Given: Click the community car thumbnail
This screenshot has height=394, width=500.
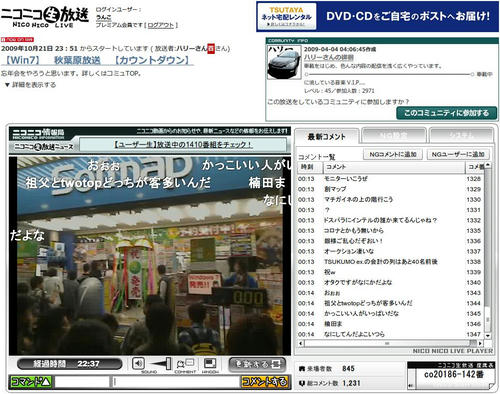Looking at the screenshot, I should [284, 62].
